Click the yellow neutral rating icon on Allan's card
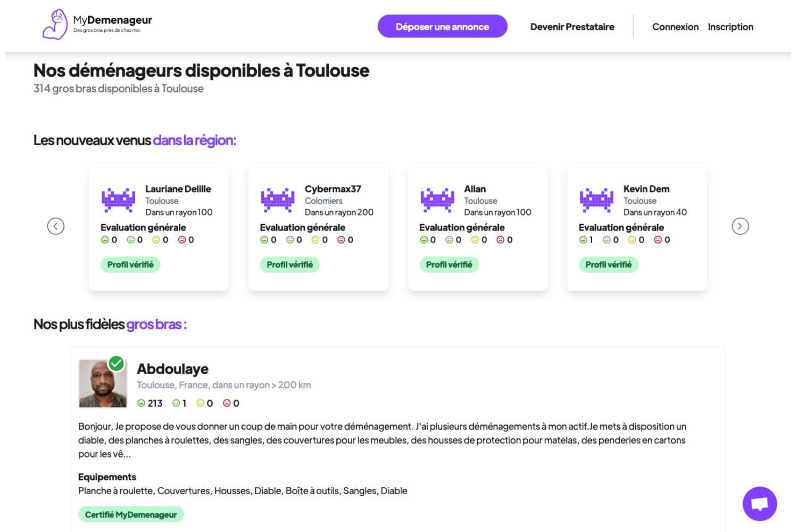 point(475,239)
